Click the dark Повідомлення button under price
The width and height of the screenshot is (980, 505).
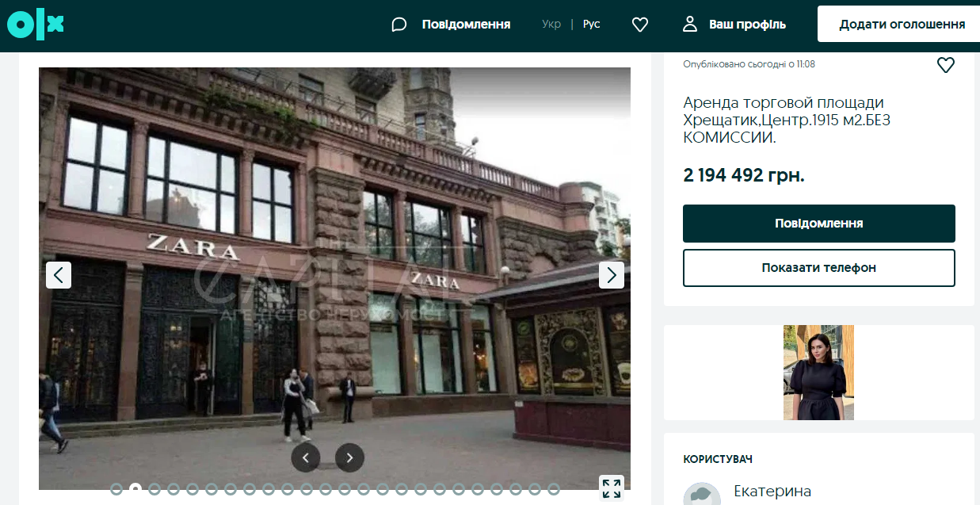coord(818,224)
